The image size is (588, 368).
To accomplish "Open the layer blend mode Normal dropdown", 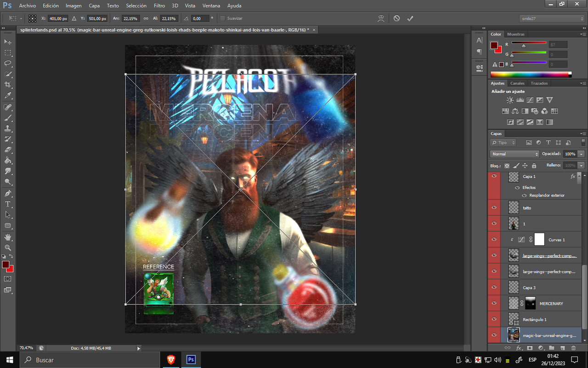I will 514,154.
